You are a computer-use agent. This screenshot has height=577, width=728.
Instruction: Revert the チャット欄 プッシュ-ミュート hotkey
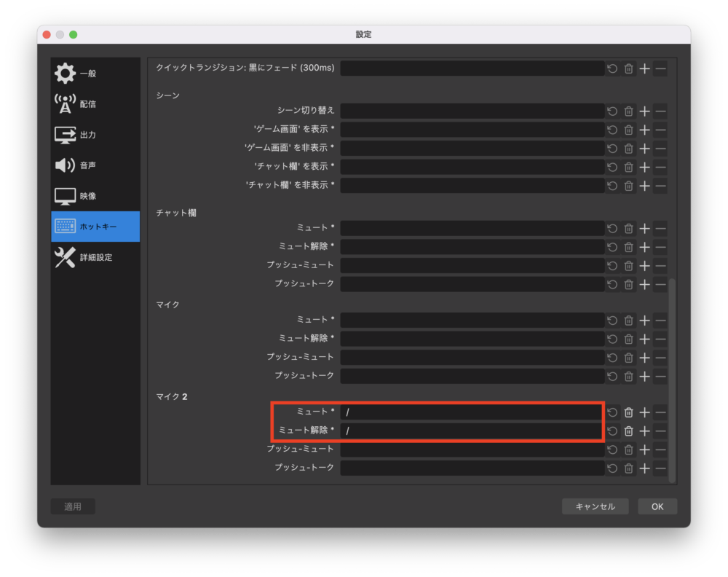click(612, 265)
